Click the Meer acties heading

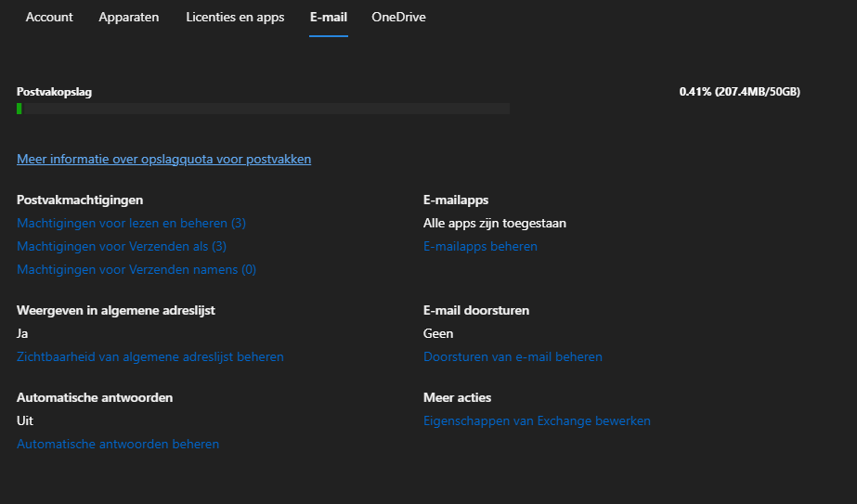click(458, 397)
